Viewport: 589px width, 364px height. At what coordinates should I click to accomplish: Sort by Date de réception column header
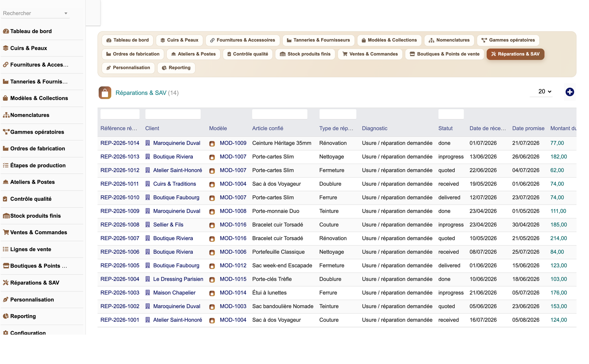pyautogui.click(x=487, y=128)
